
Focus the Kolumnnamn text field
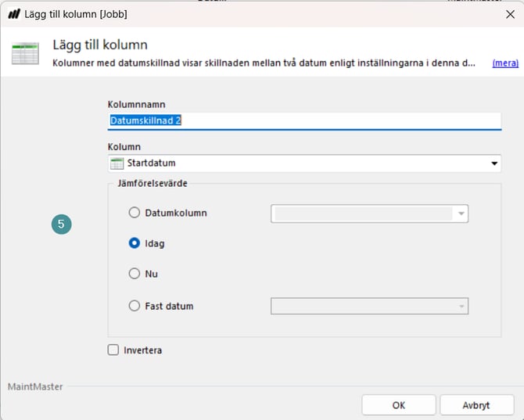tap(303, 120)
